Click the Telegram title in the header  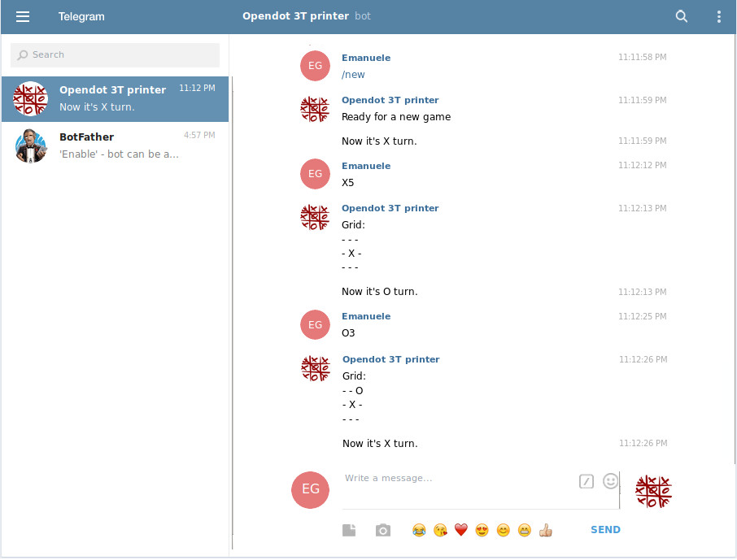pos(81,16)
